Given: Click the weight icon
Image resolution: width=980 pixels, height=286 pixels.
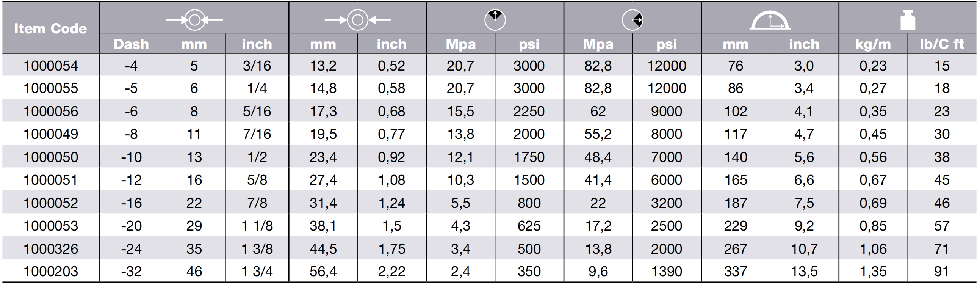Looking at the screenshot, I should tap(908, 20).
